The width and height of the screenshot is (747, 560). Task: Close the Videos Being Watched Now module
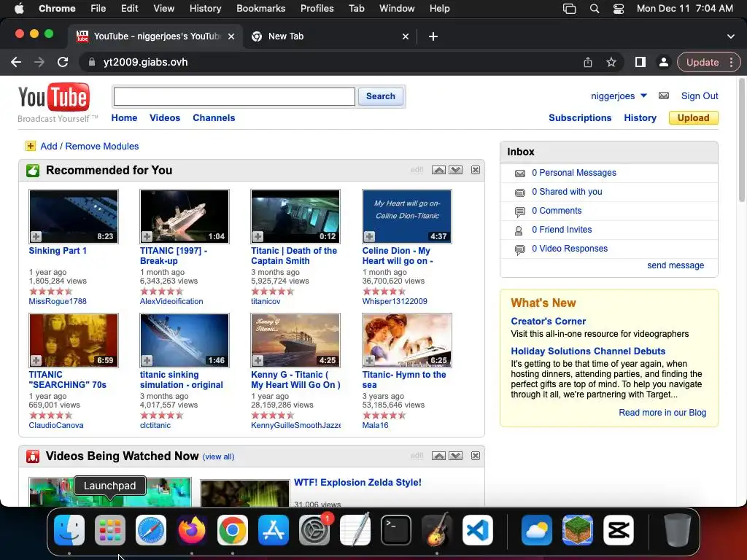tap(476, 456)
